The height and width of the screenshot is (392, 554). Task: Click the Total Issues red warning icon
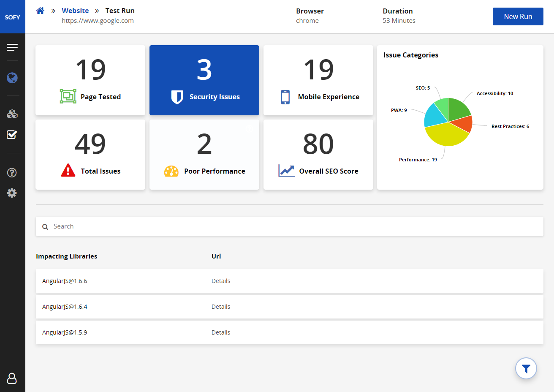(68, 170)
